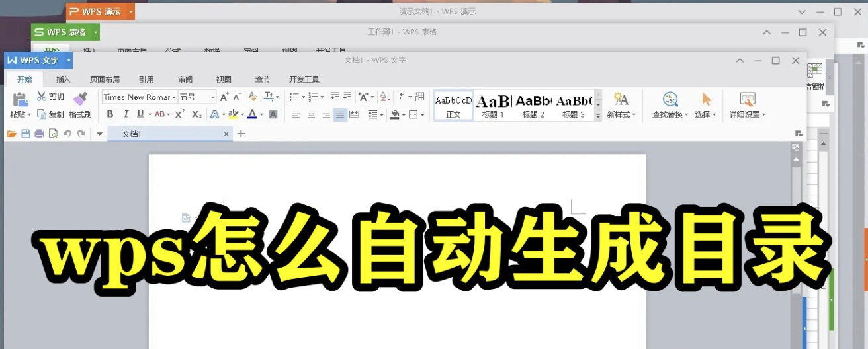Switch to the 开始 ribbon tab
Image resolution: width=868 pixels, height=349 pixels.
coord(24,79)
